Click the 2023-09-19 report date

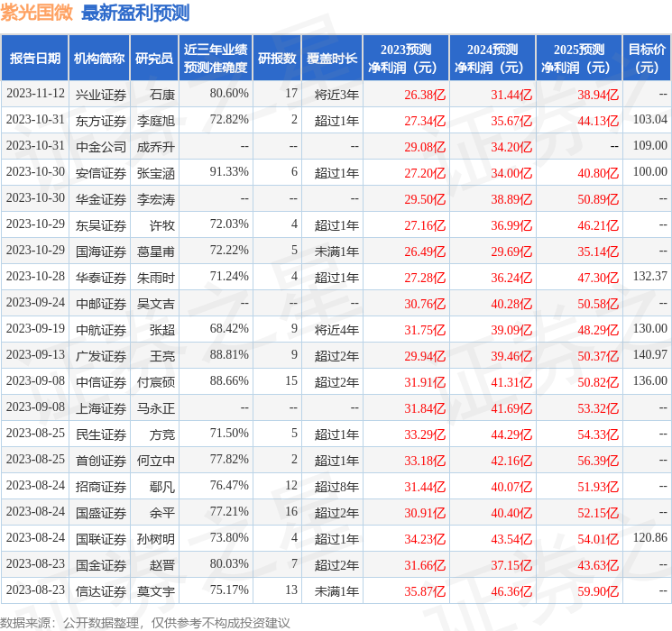(35, 328)
